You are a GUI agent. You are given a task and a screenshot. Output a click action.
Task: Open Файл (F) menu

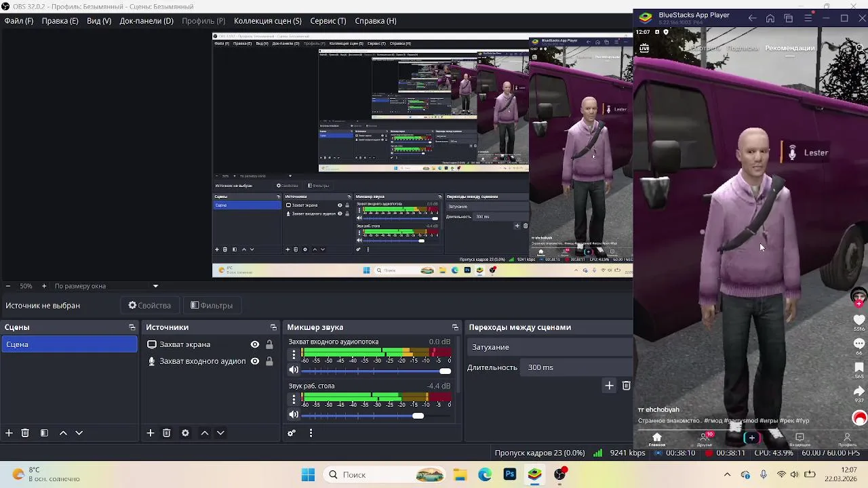(19, 21)
